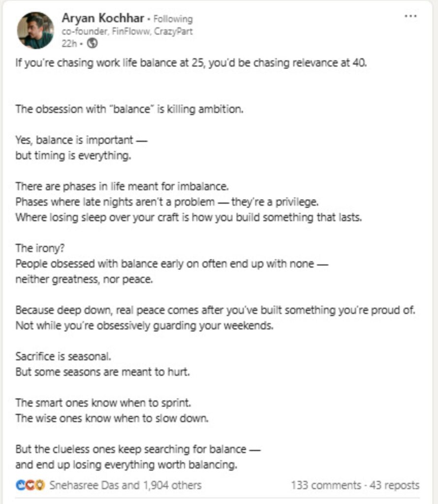The width and height of the screenshot is (438, 504).
Task: Click the line "but timing is everything."
Action: [x=73, y=156]
